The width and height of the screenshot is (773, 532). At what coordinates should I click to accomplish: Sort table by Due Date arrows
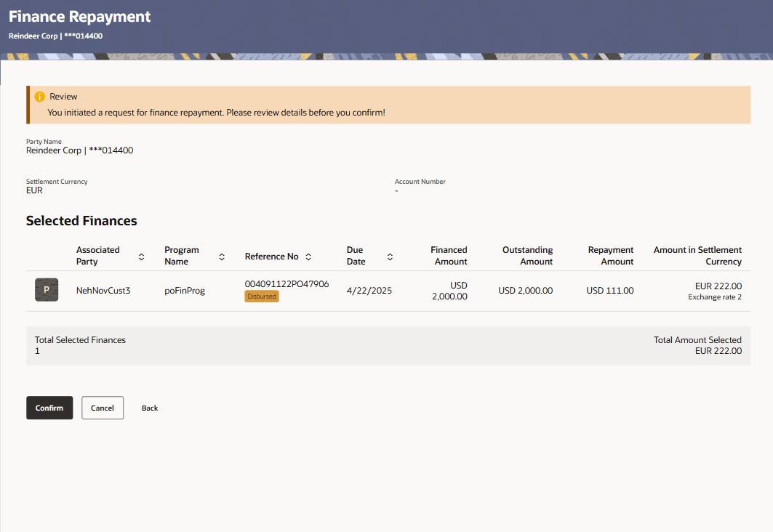point(390,257)
